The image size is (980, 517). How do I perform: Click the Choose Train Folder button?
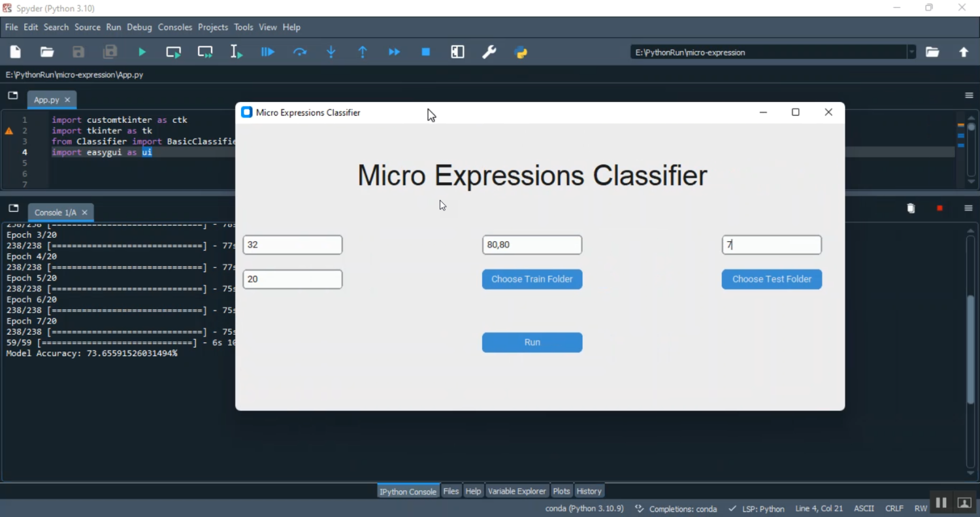click(532, 279)
